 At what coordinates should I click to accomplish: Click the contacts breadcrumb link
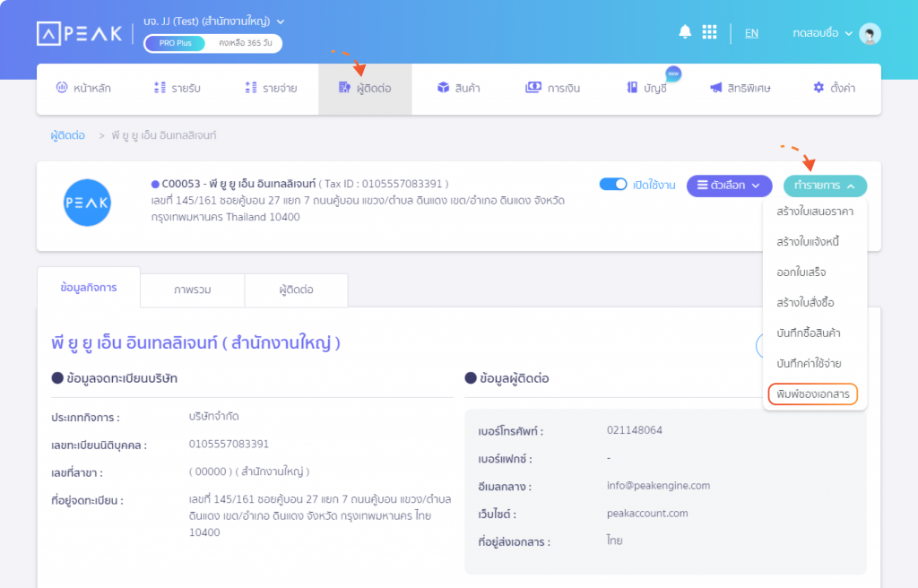coord(67,135)
